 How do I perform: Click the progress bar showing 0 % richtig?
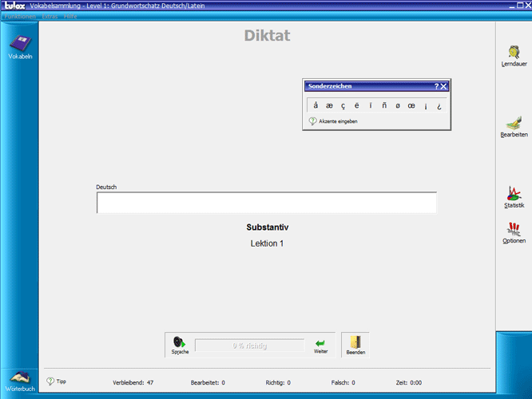[x=249, y=346]
